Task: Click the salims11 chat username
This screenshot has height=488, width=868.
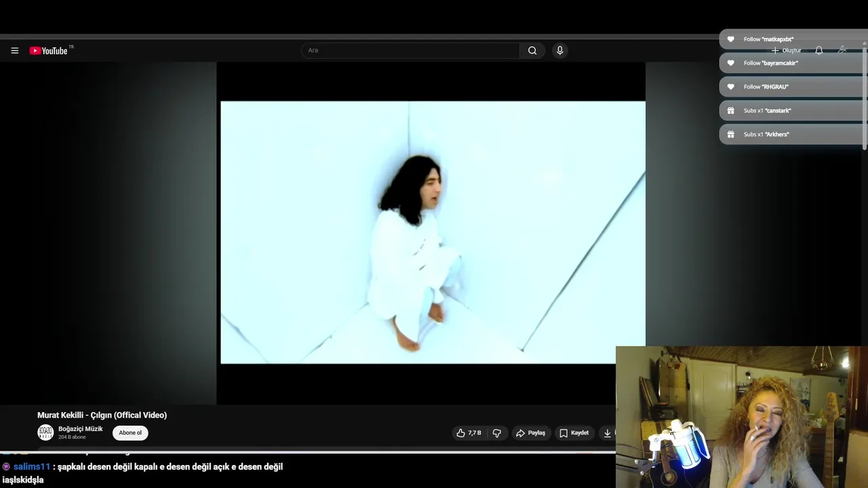Action: (32, 466)
